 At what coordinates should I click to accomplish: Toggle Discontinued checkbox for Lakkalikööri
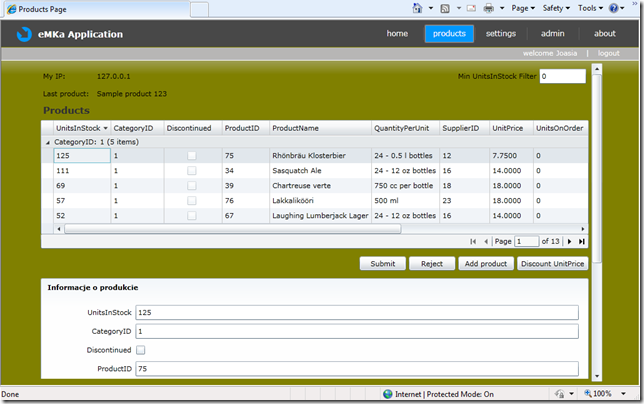click(x=191, y=200)
